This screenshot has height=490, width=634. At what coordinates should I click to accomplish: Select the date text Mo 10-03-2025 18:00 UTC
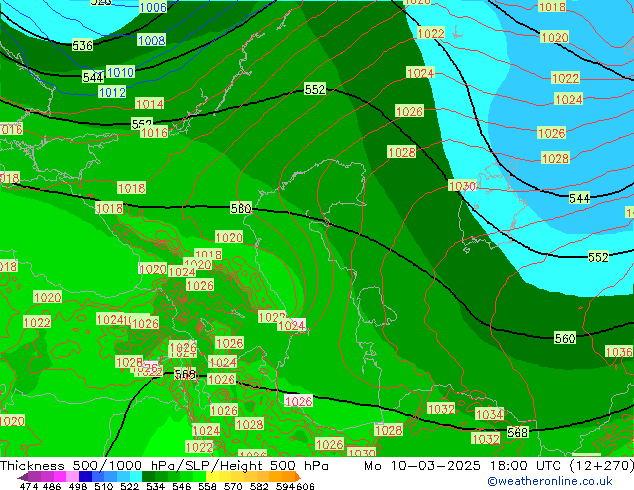(465, 466)
